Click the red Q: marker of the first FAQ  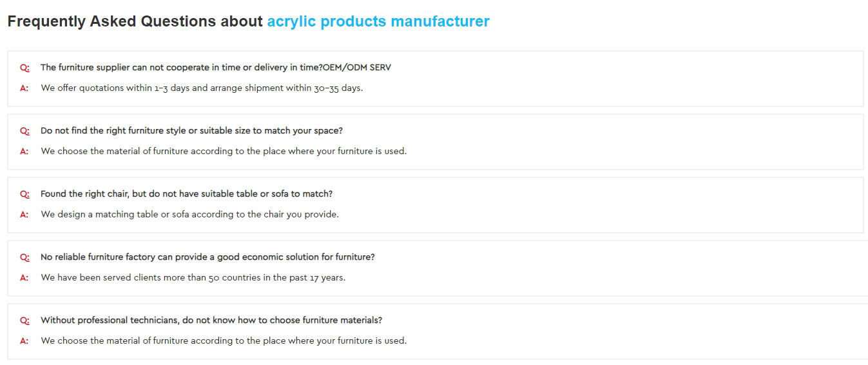tap(24, 68)
